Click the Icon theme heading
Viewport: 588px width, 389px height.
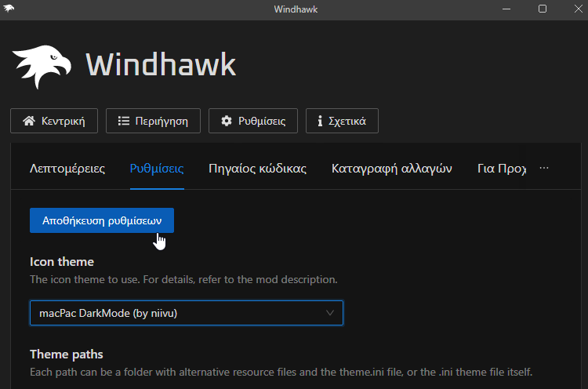click(x=62, y=262)
